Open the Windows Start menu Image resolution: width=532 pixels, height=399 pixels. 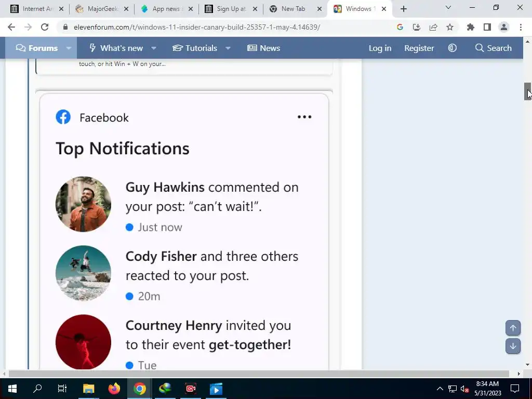(x=12, y=389)
